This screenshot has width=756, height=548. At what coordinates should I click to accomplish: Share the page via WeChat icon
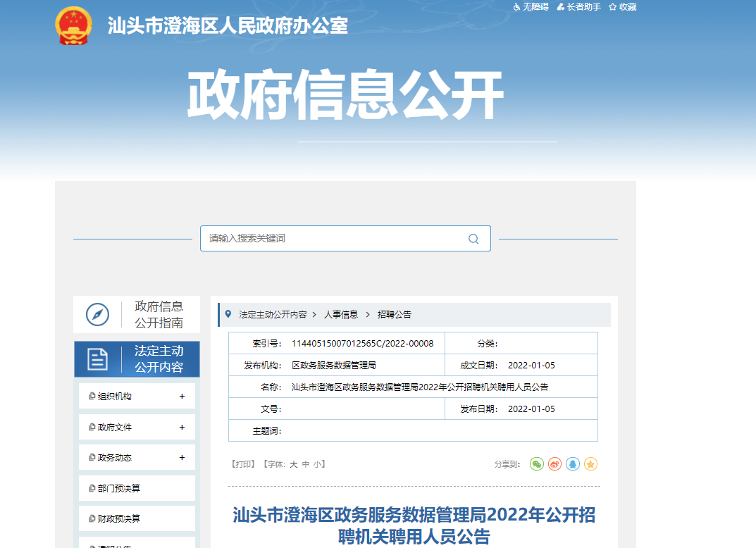pos(537,464)
